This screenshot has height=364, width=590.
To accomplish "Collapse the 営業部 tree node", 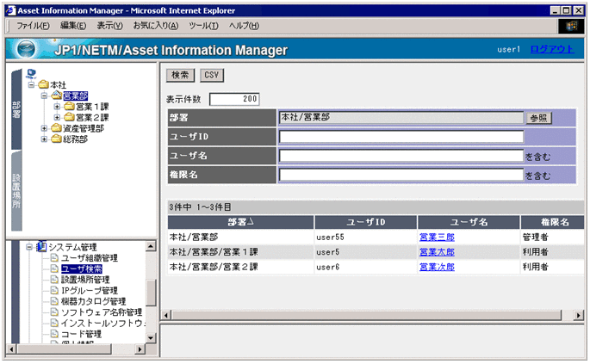I will (45, 96).
